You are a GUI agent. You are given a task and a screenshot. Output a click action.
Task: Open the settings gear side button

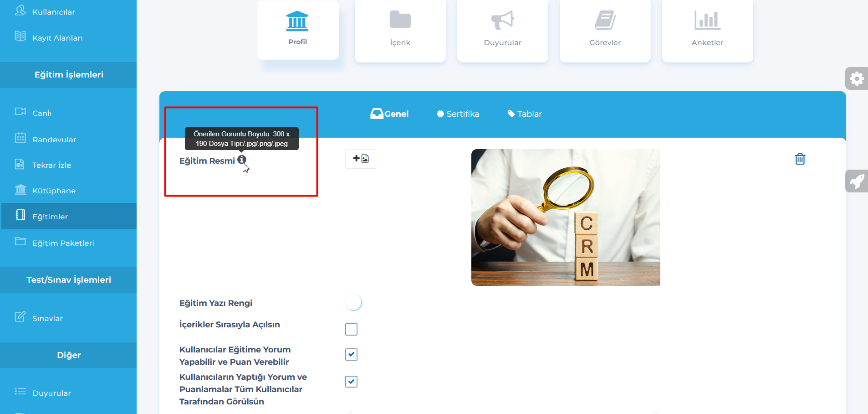coord(857,78)
